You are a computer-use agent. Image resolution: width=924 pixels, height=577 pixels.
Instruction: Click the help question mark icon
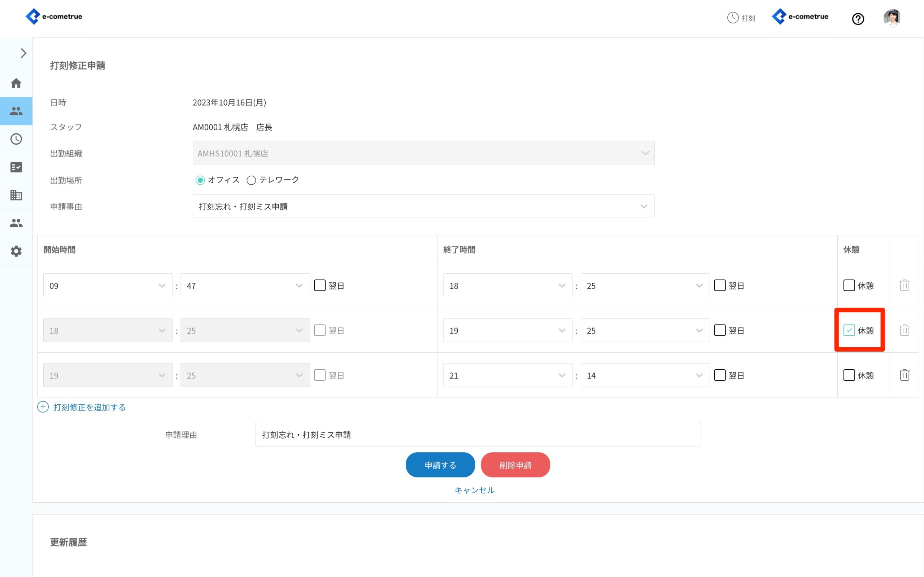[858, 19]
